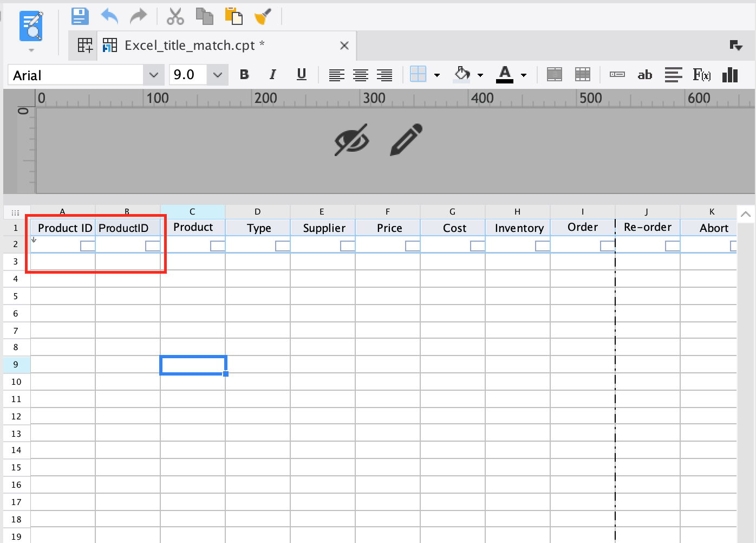Viewport: 756px width, 543px height.
Task: Insert rich text with the ab icon
Action: pyautogui.click(x=645, y=75)
